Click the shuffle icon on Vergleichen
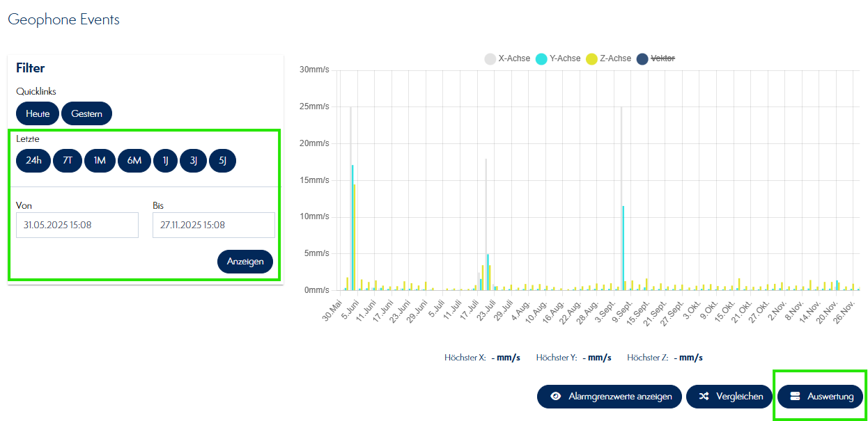 (x=704, y=396)
